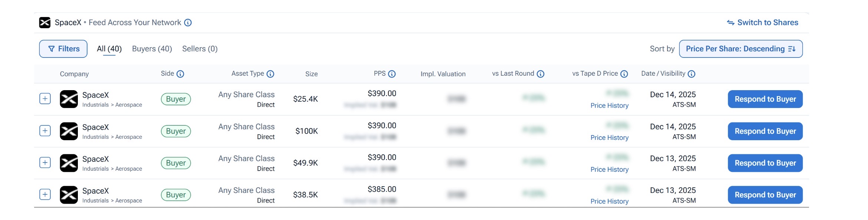Click info icon next to Feed Across Your Network
Image resolution: width=868 pixels, height=220 pixels.
click(188, 23)
